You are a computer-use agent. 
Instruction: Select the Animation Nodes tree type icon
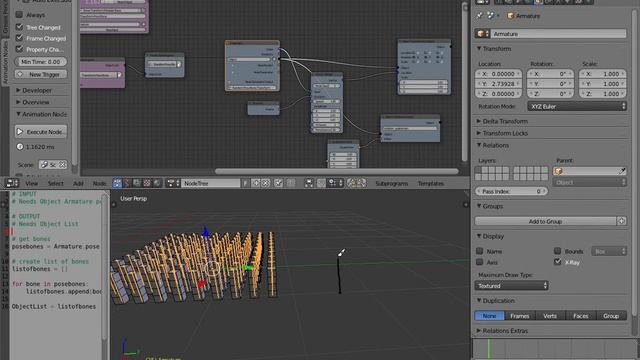117,183
